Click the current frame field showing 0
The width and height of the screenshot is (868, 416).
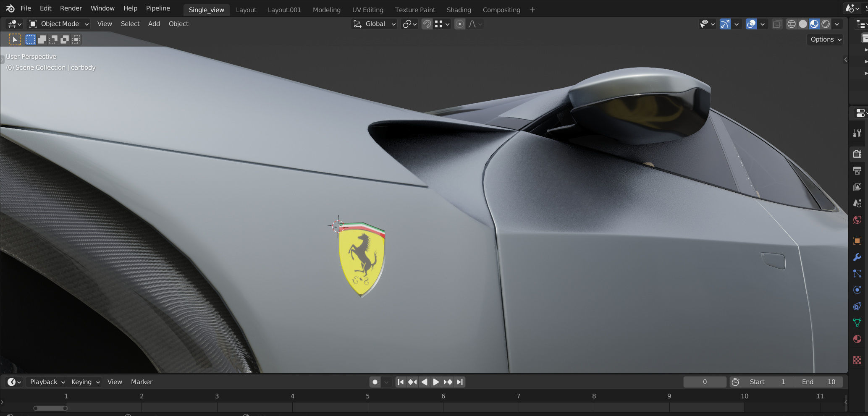click(x=705, y=382)
